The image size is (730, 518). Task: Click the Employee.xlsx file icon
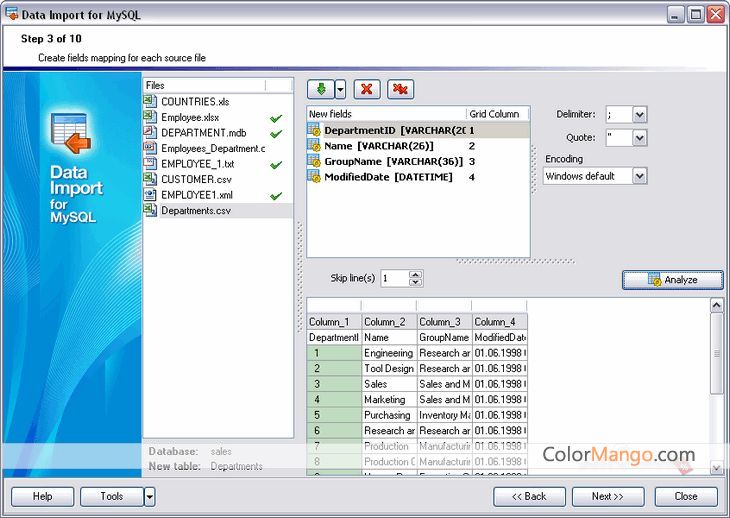coord(150,117)
